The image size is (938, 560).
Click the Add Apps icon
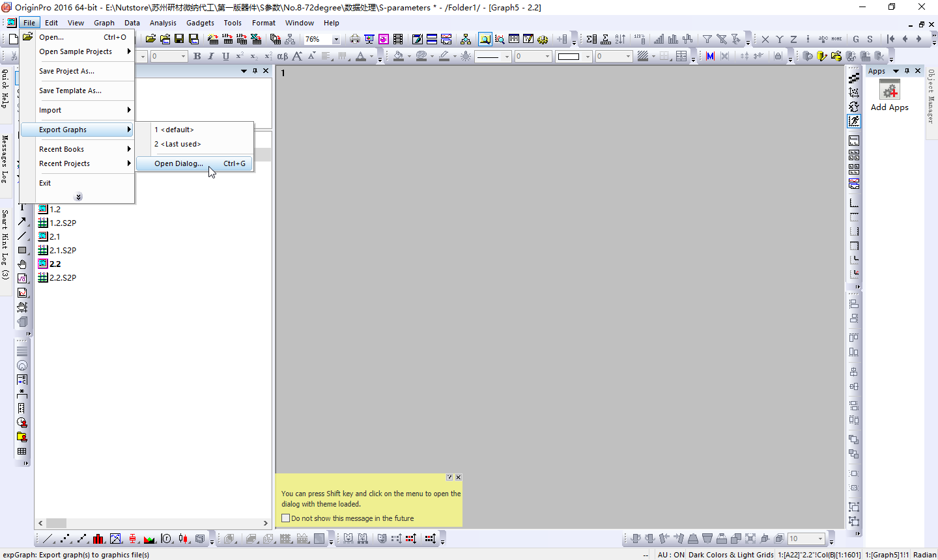pyautogui.click(x=889, y=96)
